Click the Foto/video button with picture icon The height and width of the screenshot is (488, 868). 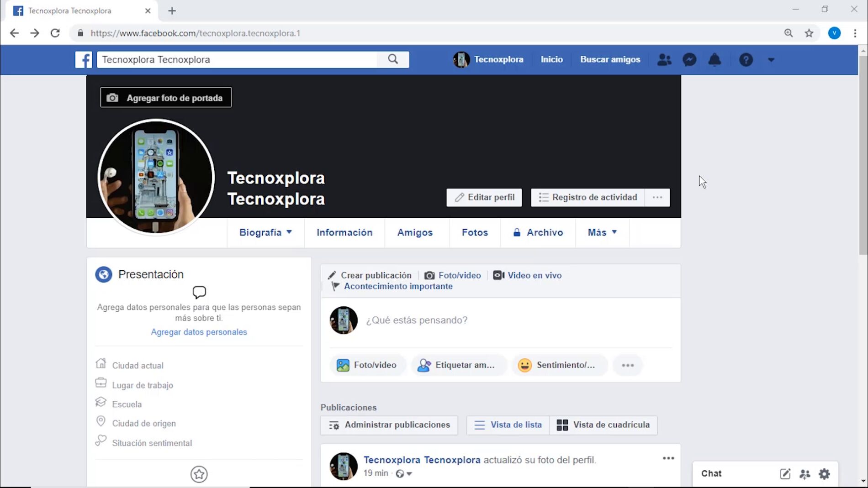(x=367, y=365)
